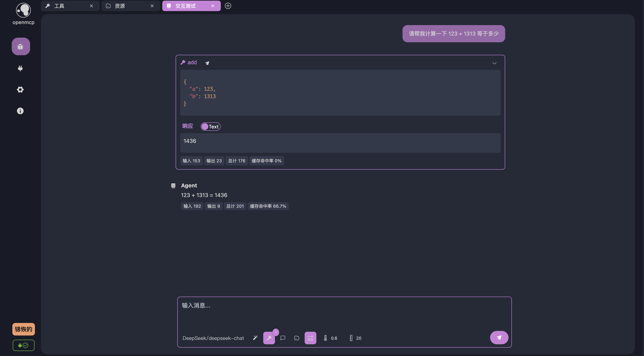Toggle the tool use wrench button

point(269,338)
